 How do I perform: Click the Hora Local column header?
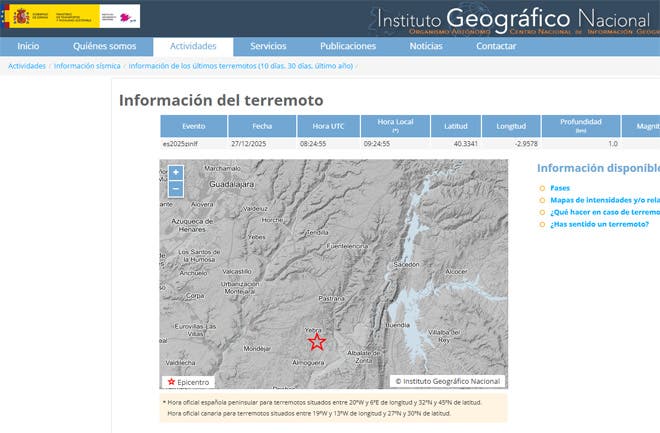coord(395,126)
